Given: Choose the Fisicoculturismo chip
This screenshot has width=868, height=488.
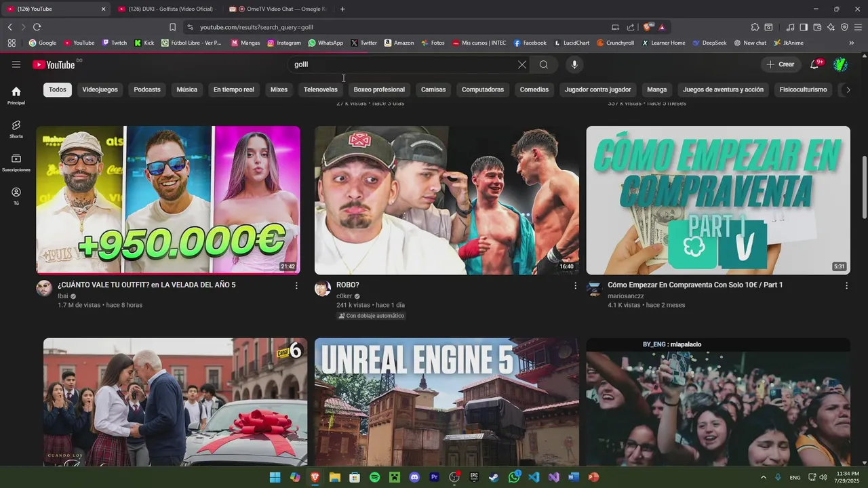Looking at the screenshot, I should coord(803,89).
